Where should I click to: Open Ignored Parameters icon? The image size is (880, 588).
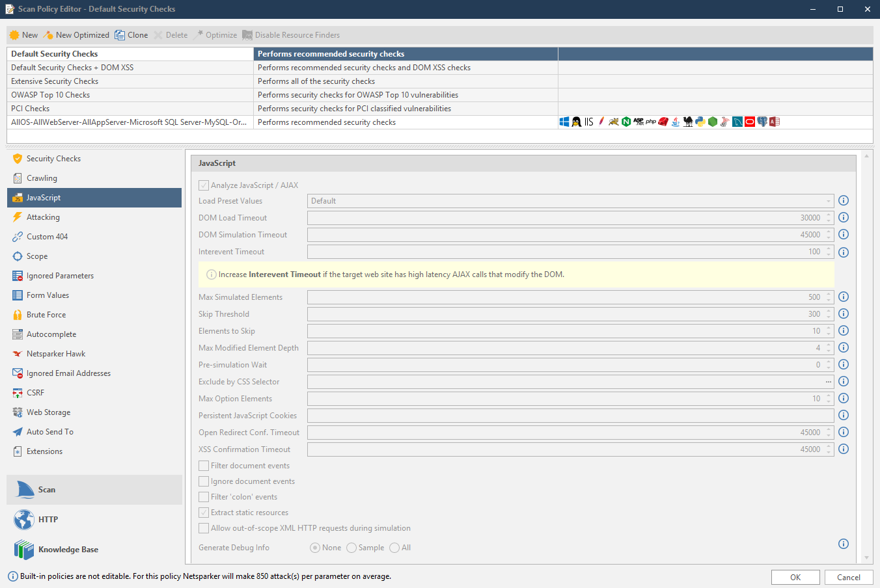click(x=18, y=276)
